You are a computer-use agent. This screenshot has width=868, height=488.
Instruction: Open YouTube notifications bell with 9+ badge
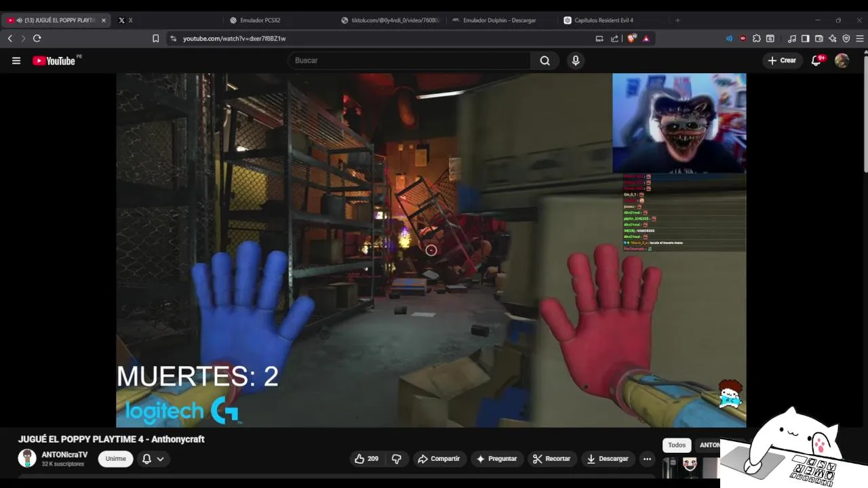(817, 60)
